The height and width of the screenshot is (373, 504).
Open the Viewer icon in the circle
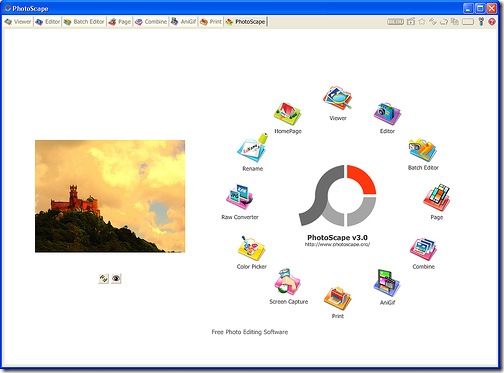pos(337,98)
